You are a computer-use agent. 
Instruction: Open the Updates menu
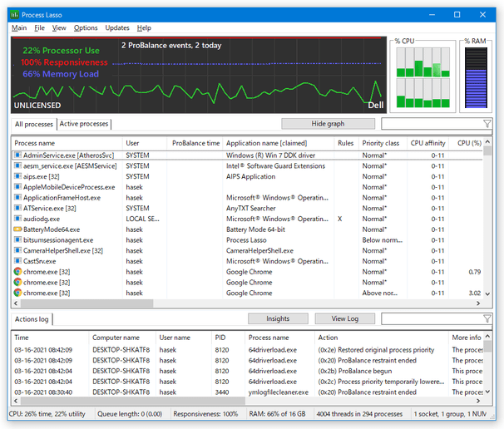point(117,28)
